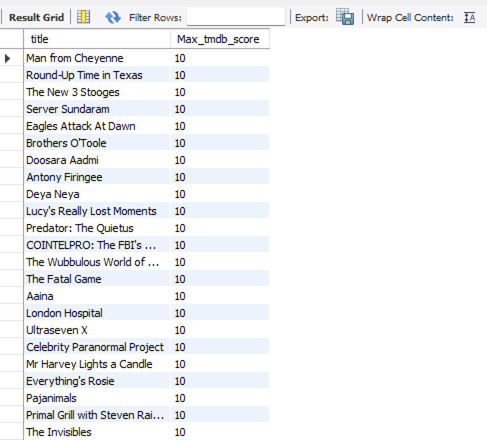Select the 'Ultraseven X' cell
Screen dimensions: 487x440
point(97,330)
